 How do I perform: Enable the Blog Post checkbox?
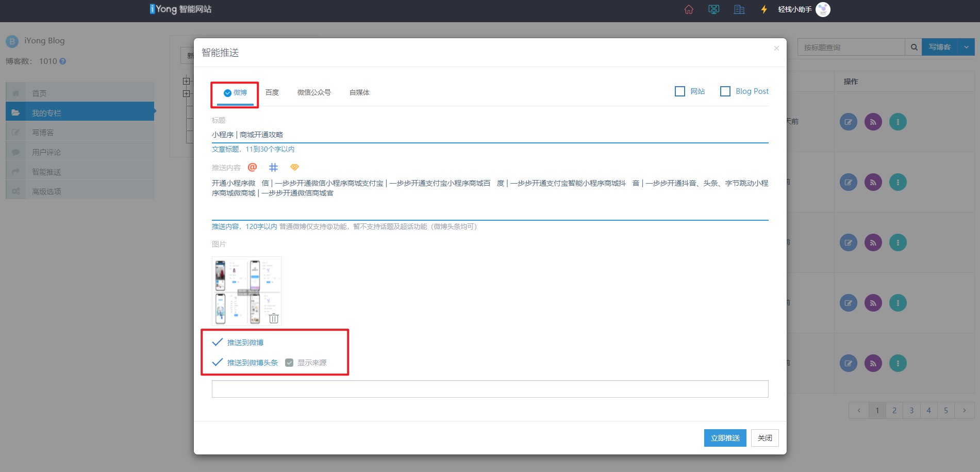coord(725,91)
